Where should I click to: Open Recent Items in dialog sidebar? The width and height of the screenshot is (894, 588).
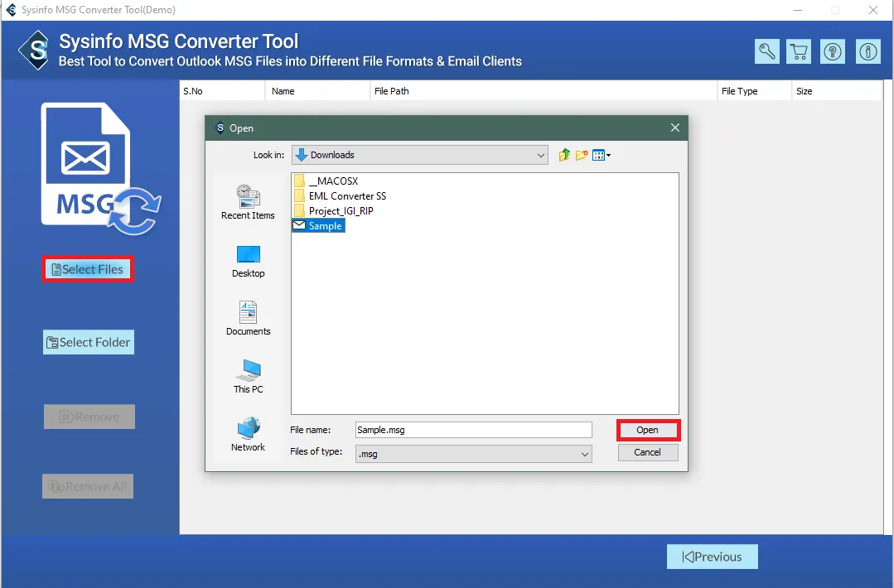(x=248, y=202)
